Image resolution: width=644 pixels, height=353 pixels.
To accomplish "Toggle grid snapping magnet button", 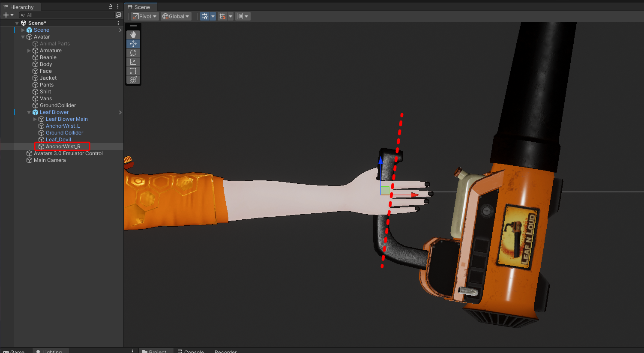I will [222, 16].
